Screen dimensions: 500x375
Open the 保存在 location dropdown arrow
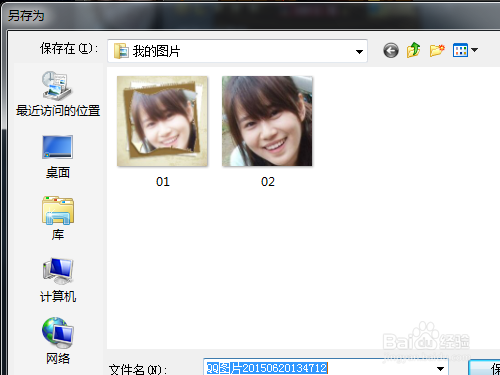[359, 52]
